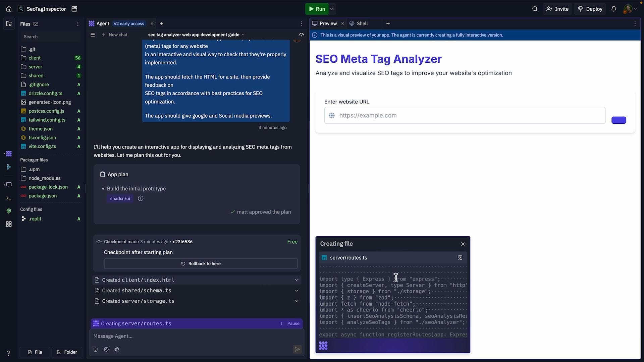This screenshot has width=644, height=362.
Task: Open notifications bell icon
Action: (613, 9)
